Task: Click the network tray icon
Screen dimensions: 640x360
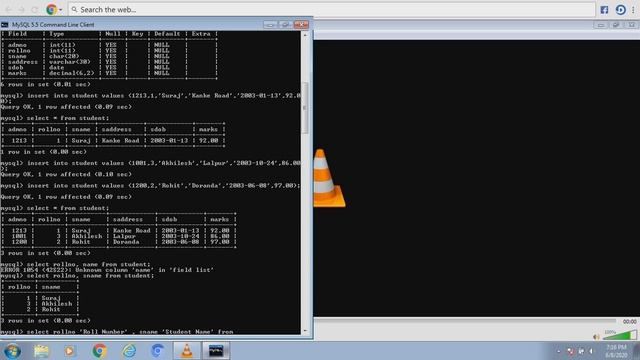Action: (x=581, y=351)
